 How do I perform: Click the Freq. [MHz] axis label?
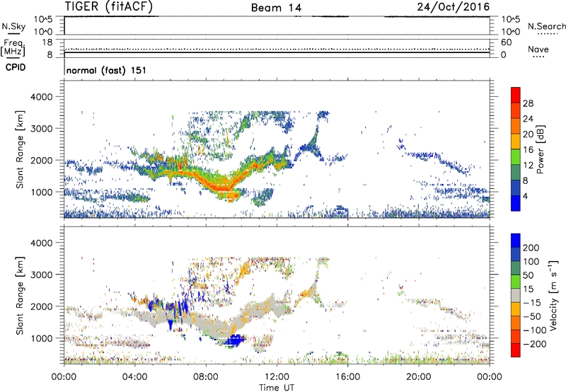13,48
